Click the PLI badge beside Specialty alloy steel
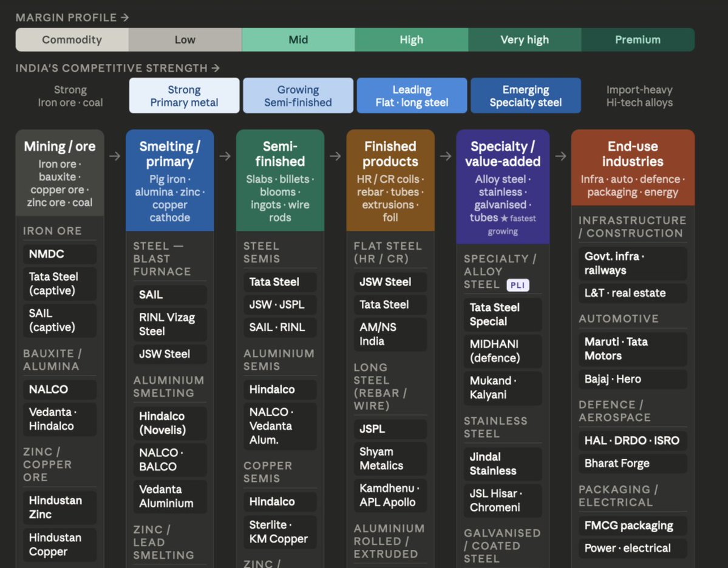728x568 pixels. click(518, 285)
